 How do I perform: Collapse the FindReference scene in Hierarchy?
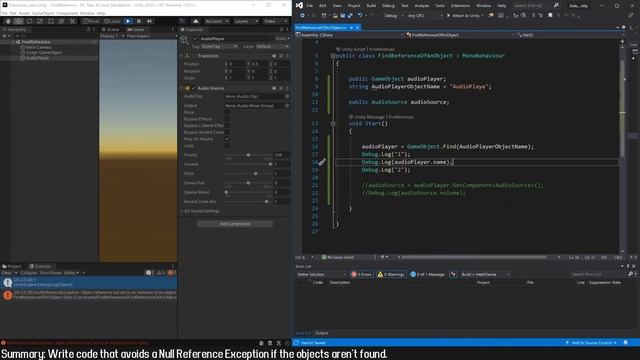pyautogui.click(x=13, y=42)
